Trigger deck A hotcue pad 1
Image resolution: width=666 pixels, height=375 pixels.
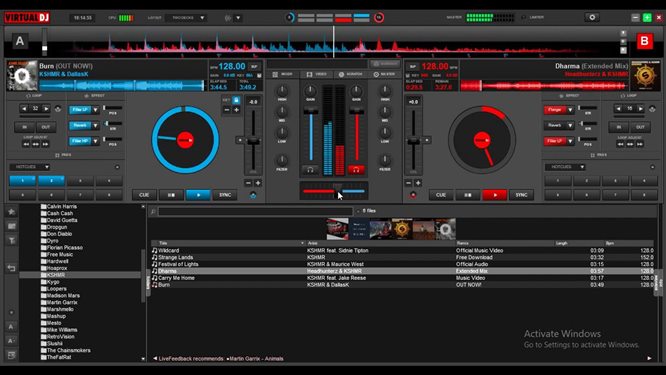coord(23,181)
